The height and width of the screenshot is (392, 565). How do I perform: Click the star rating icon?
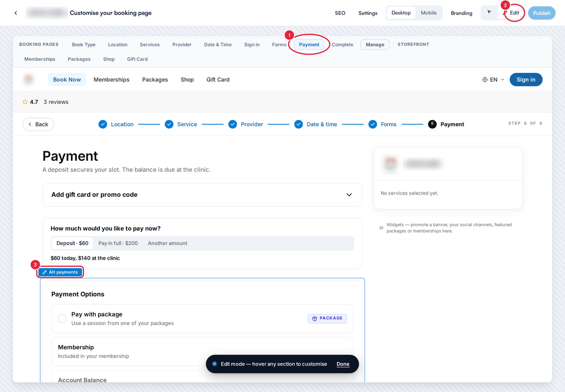[25, 102]
